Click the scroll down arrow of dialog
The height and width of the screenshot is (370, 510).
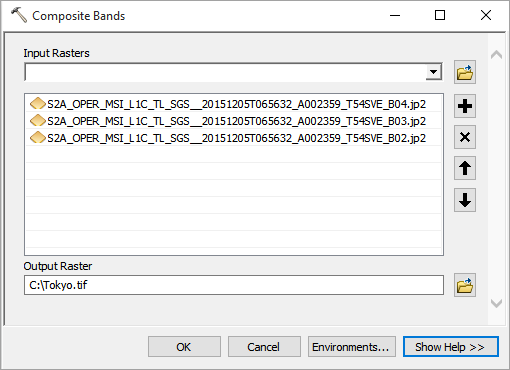tap(496, 303)
